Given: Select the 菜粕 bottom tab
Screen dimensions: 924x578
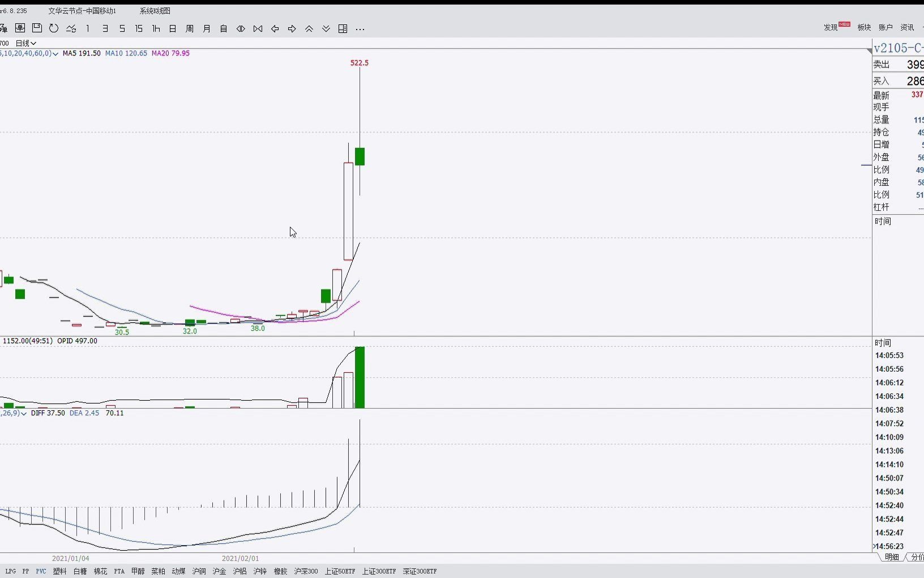Looking at the screenshot, I should (158, 571).
